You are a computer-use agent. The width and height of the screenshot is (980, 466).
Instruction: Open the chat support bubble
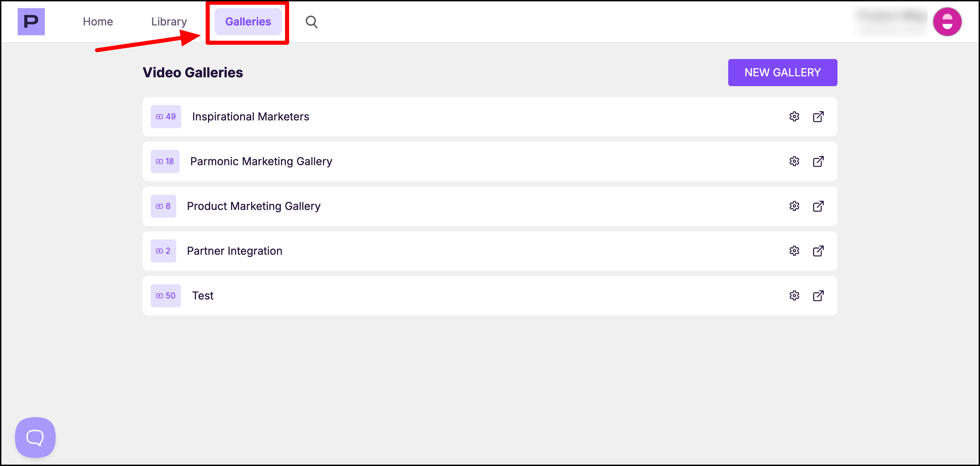point(35,437)
